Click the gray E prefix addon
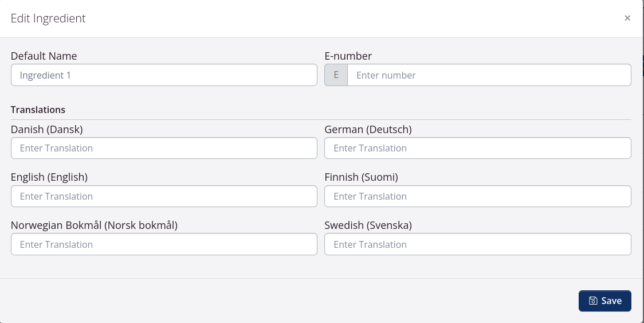Viewport: 644px width, 323px height. (336, 75)
